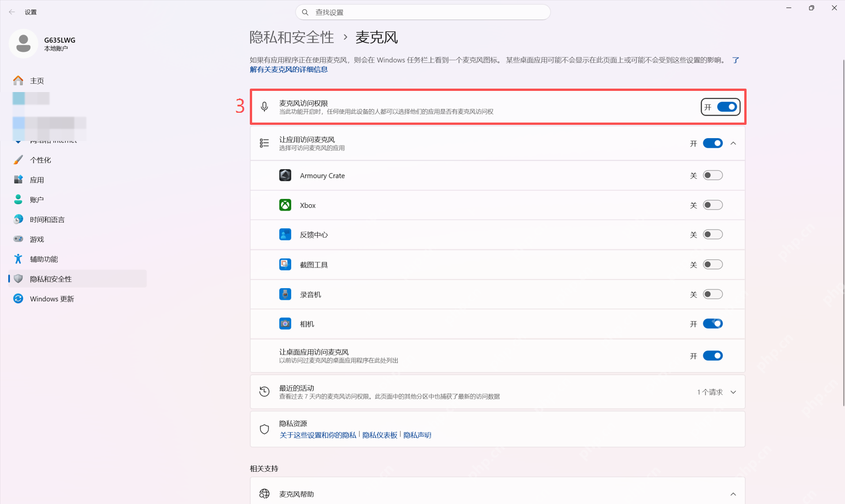Expand the 最近的活动 section chevron
This screenshot has width=845, height=504.
coord(733,392)
